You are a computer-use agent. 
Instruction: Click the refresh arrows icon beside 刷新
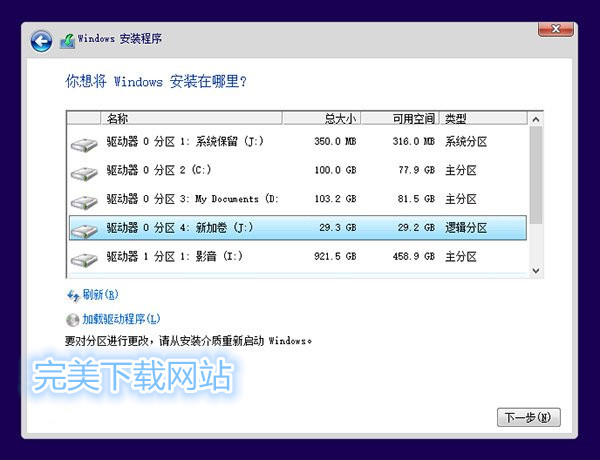73,295
